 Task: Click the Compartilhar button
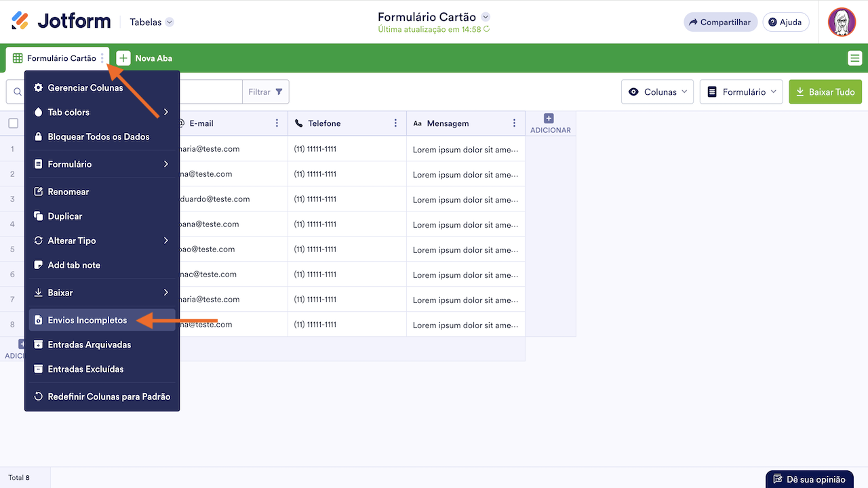(x=720, y=22)
